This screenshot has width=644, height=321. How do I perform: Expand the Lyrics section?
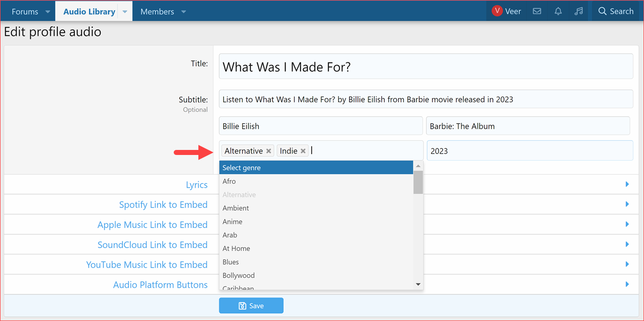click(x=196, y=185)
